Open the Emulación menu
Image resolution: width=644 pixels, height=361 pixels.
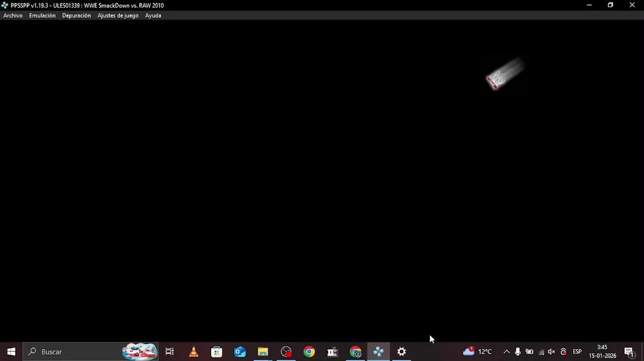click(x=42, y=16)
